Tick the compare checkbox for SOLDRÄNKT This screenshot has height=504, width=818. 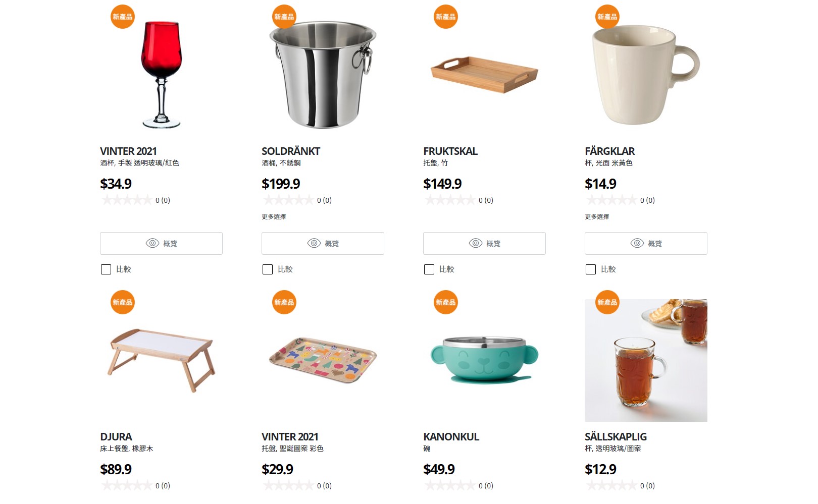[x=268, y=269]
